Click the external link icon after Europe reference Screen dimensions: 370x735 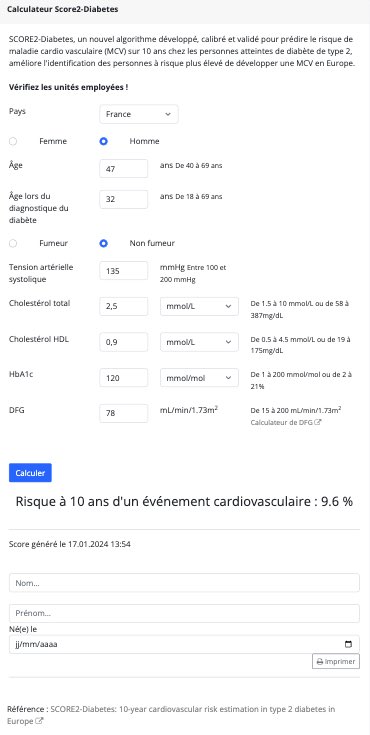39,721
